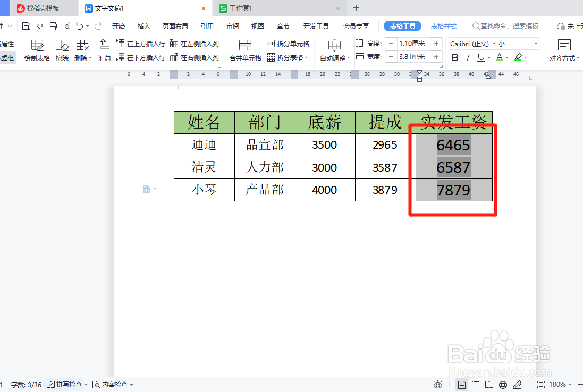Screen dimensions: 583x392
Task: Open the 小一 font size dropdown
Action: point(536,44)
